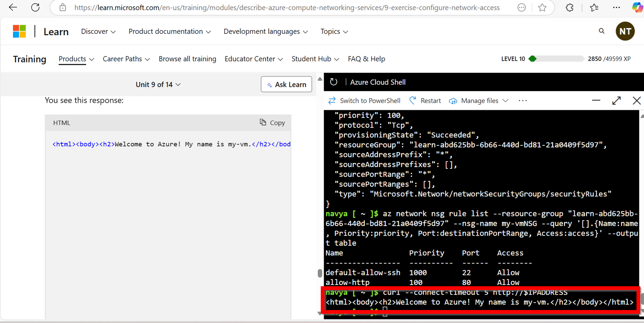Open the NT profile avatar

pos(625,31)
